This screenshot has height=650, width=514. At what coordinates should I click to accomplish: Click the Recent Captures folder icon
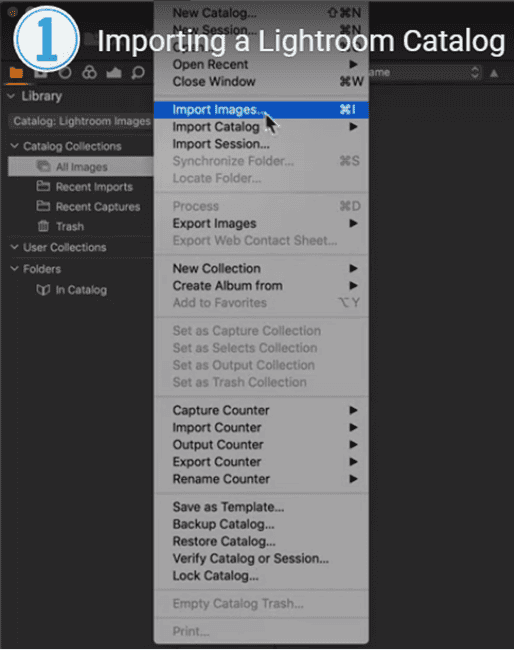pos(44,206)
